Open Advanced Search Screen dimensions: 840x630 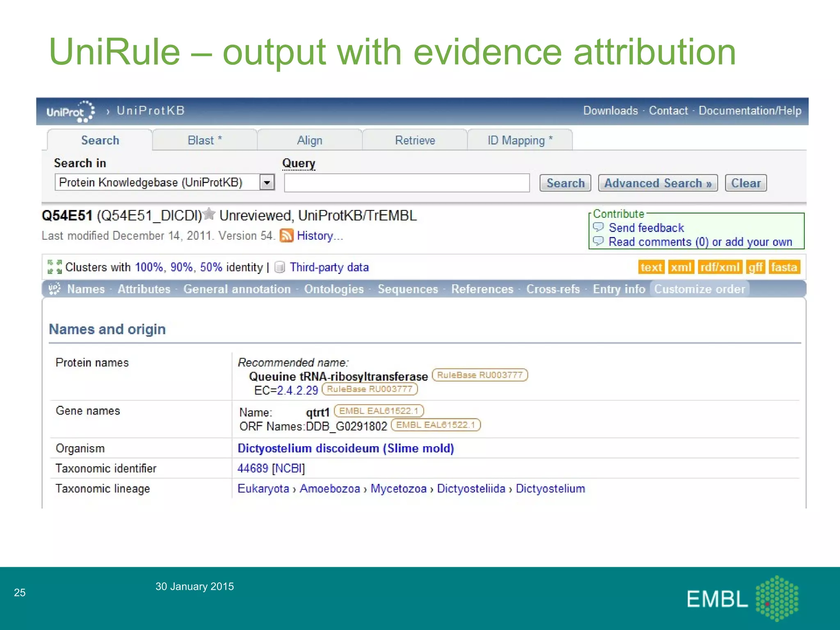tap(658, 183)
